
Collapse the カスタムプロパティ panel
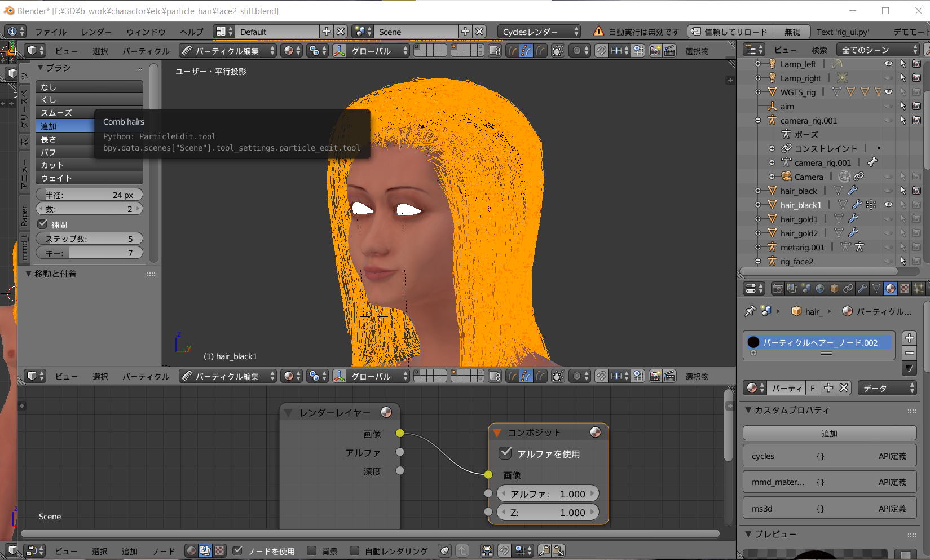coord(749,411)
